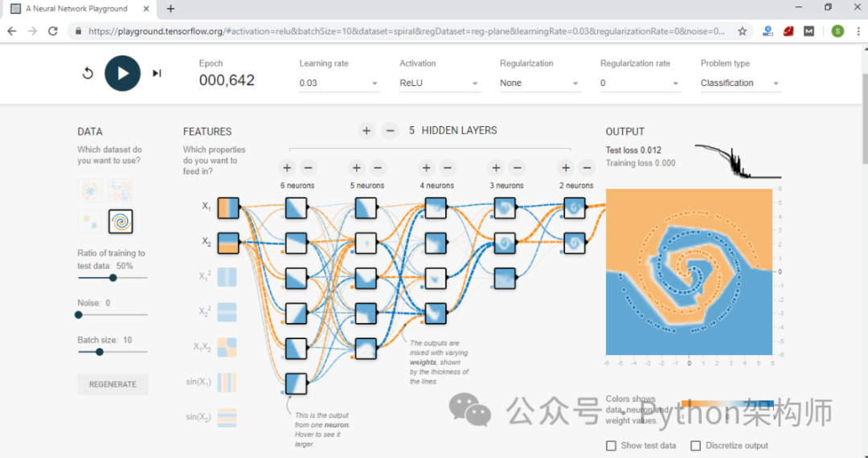This screenshot has width=868, height=458.
Task: Advance one step with the step icon
Action: click(x=157, y=73)
